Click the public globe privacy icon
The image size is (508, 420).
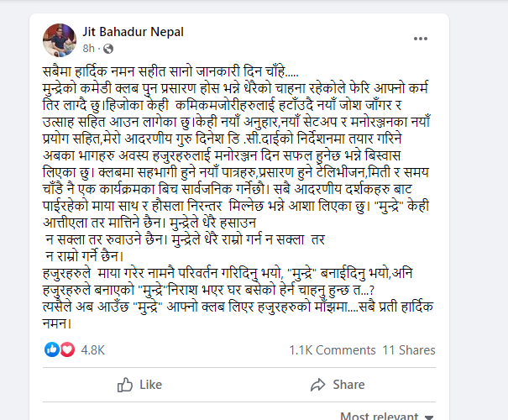coord(108,49)
